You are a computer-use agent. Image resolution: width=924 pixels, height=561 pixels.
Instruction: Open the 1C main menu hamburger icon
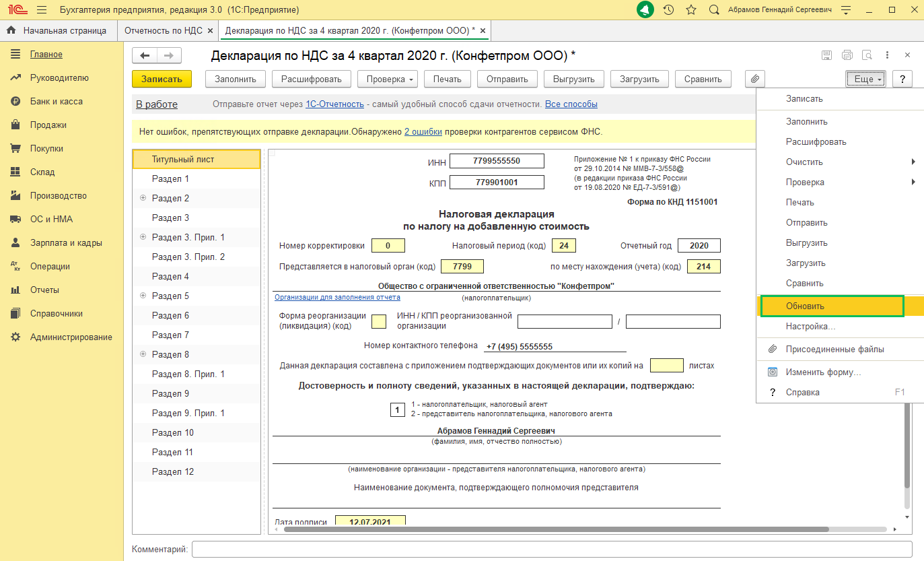pyautogui.click(x=42, y=10)
